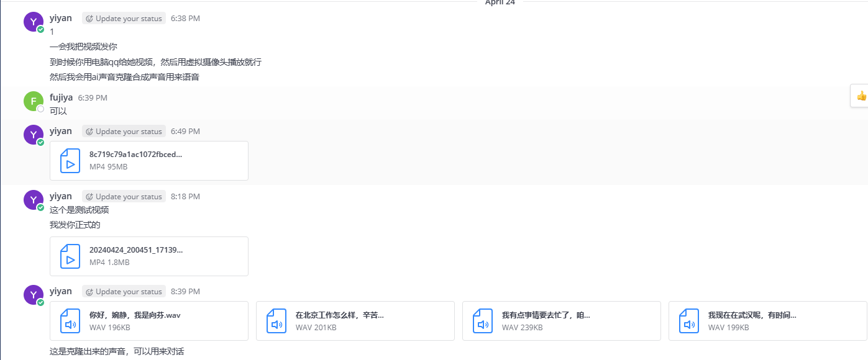Click the 6:39 PM message timestamp
Image resolution: width=868 pixels, height=360 pixels.
tap(93, 98)
